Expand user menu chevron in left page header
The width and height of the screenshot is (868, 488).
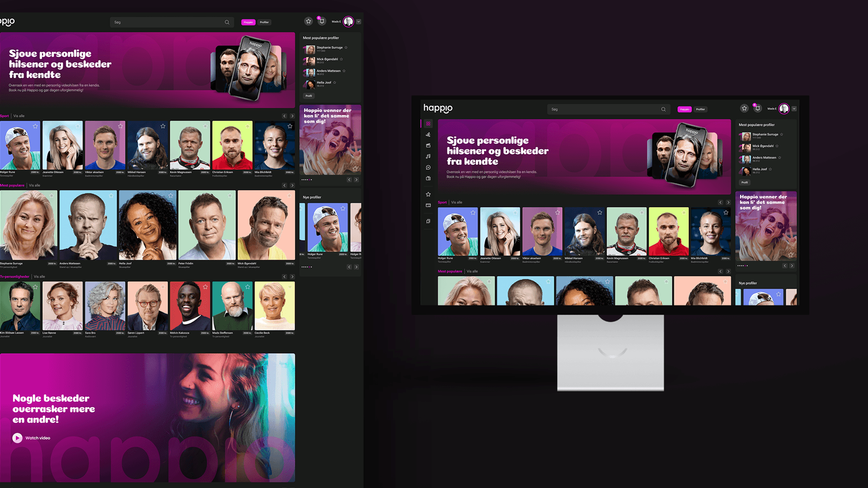[358, 22]
